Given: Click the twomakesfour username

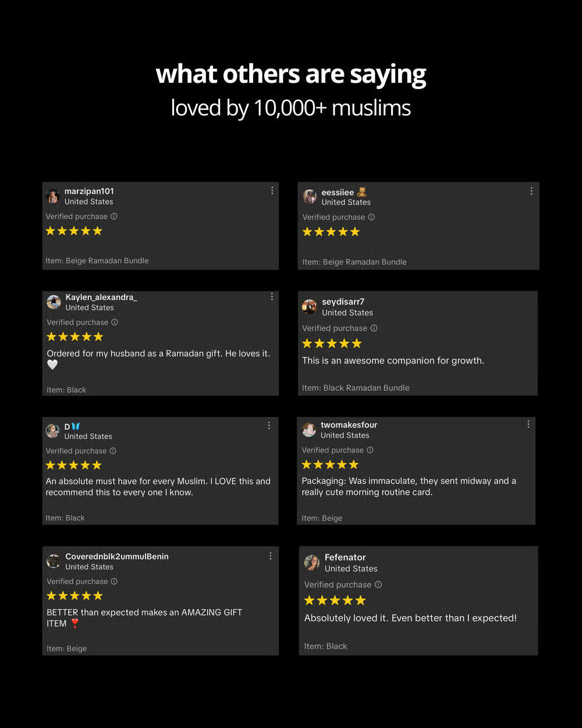Looking at the screenshot, I should point(349,425).
